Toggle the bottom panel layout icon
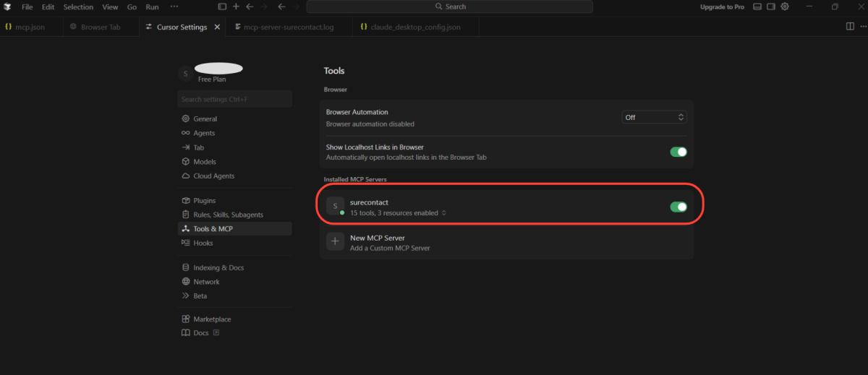The image size is (868, 375). (757, 7)
